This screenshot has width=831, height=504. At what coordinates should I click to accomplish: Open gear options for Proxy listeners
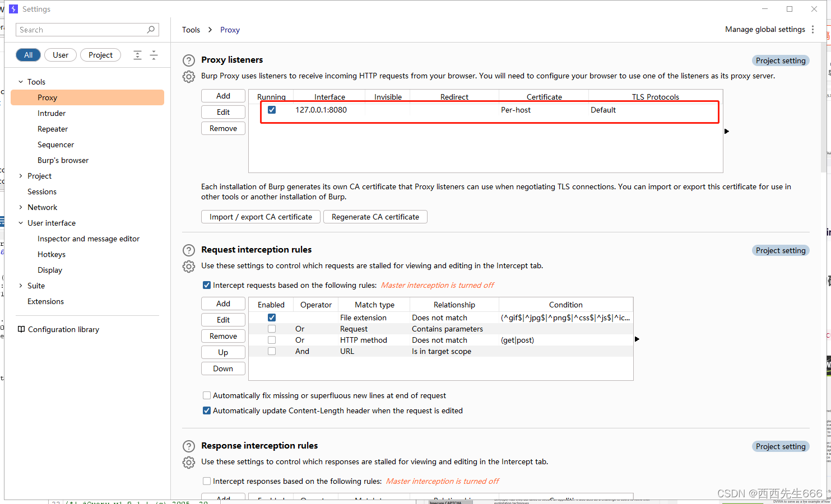click(189, 77)
